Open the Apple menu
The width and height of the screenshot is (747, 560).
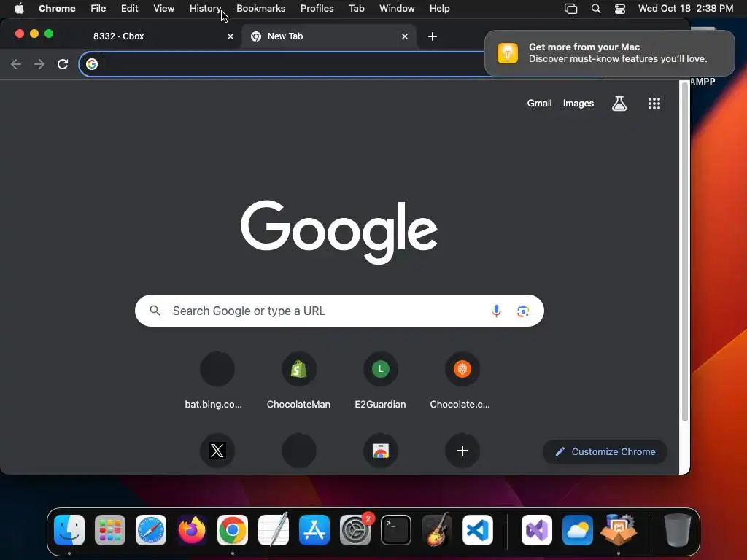(19, 9)
